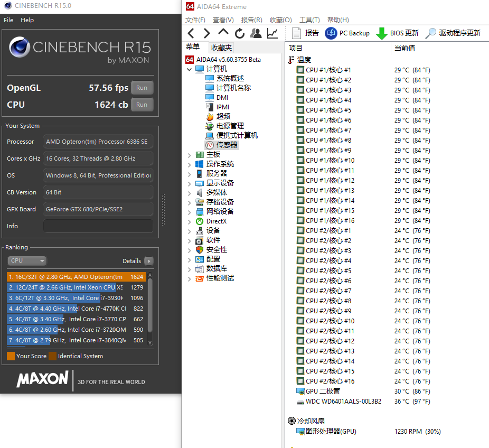The height and width of the screenshot is (448, 489).
Task: Open the AIDA64 查看(V) menu
Action: click(x=223, y=20)
